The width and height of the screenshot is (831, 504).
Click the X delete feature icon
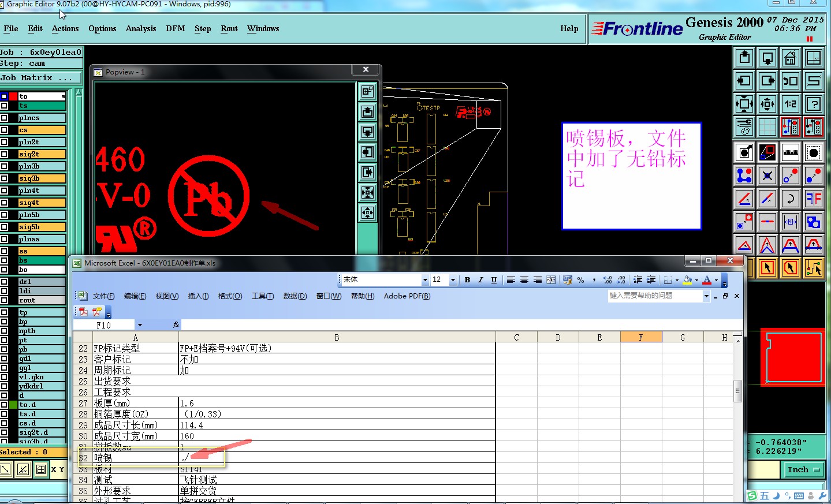[767, 176]
